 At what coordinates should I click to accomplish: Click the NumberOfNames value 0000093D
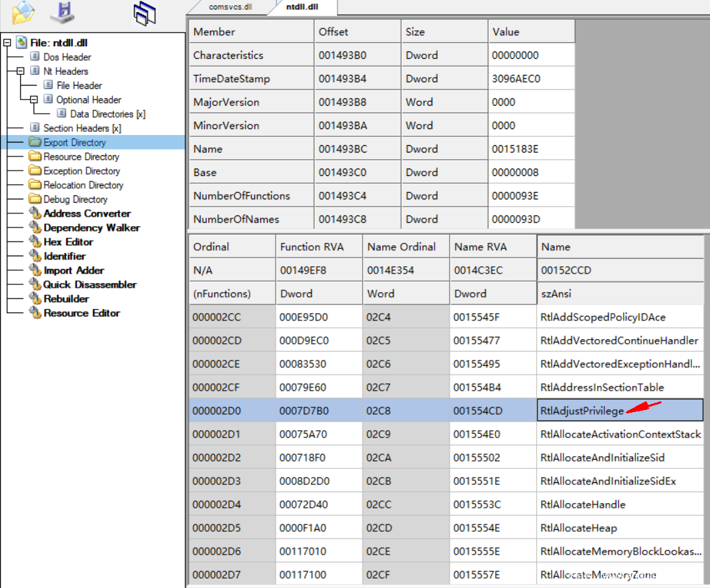[x=531, y=219]
